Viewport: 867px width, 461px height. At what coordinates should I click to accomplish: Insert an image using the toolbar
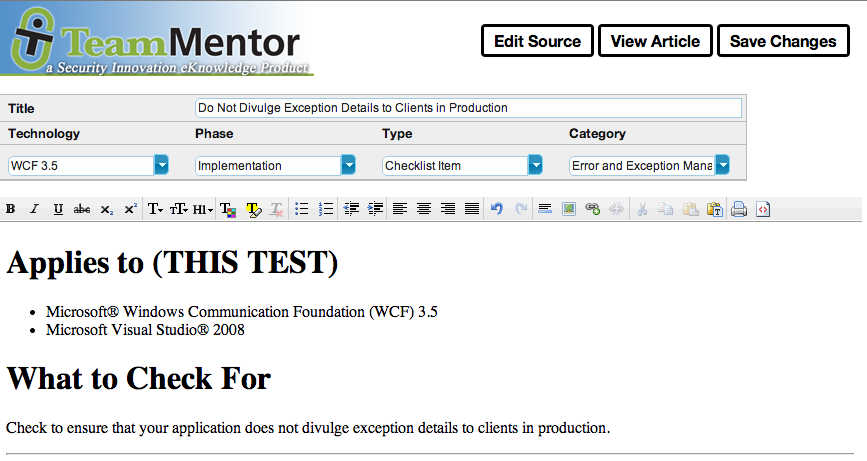click(x=569, y=209)
